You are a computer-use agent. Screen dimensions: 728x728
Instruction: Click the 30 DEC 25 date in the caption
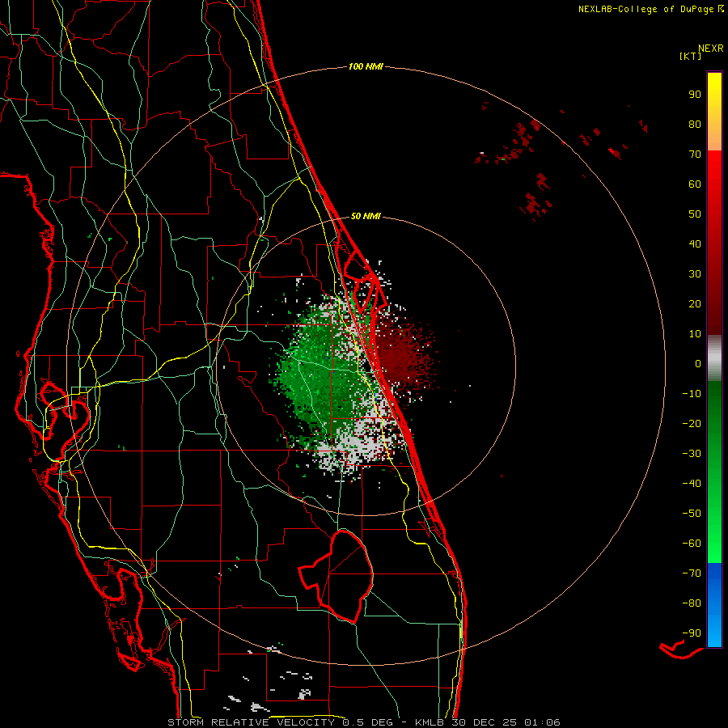485,722
